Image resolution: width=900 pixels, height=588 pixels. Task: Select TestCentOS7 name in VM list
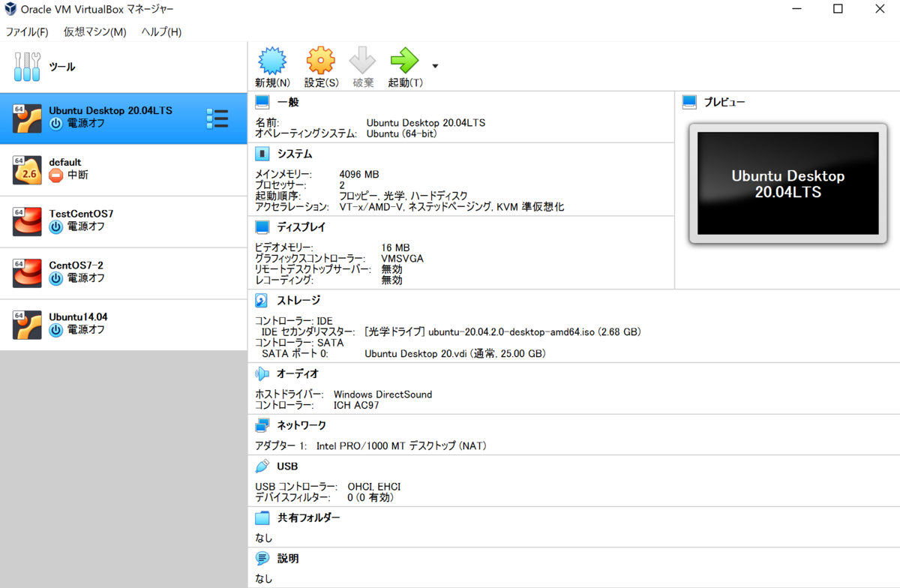click(x=81, y=214)
